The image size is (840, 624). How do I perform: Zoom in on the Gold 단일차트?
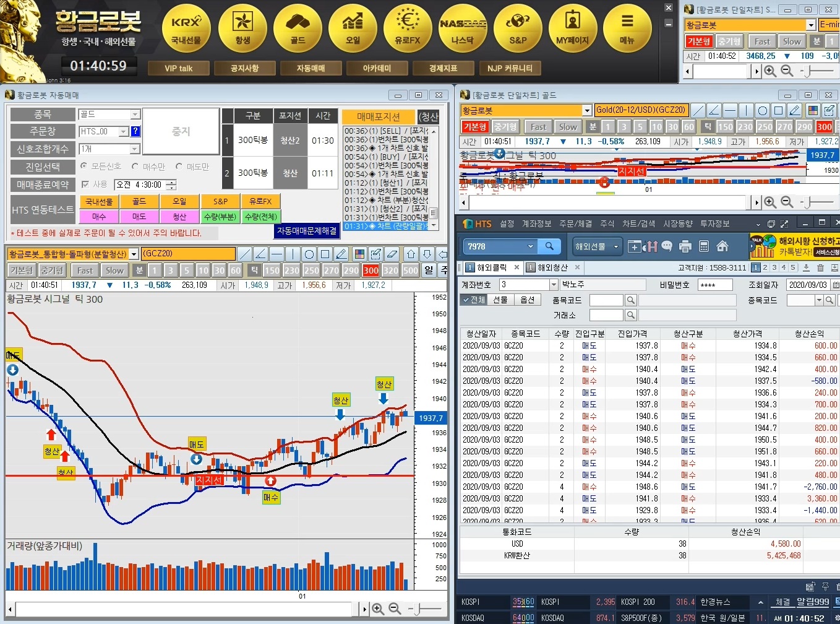click(770, 202)
